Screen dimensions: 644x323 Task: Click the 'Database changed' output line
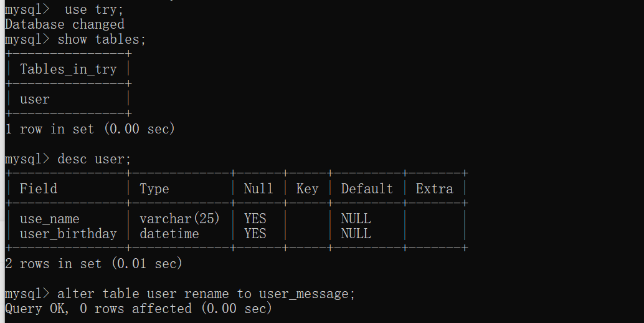tap(65, 24)
